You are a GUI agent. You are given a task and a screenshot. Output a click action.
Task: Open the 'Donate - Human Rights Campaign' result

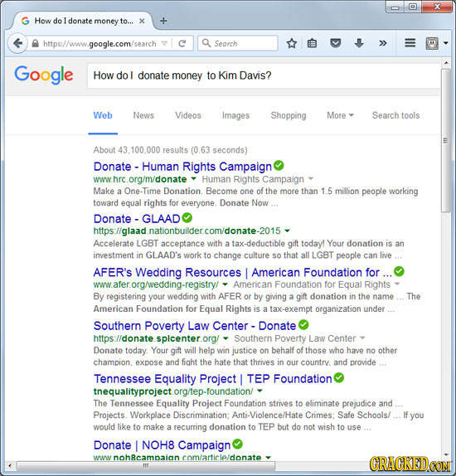point(182,167)
